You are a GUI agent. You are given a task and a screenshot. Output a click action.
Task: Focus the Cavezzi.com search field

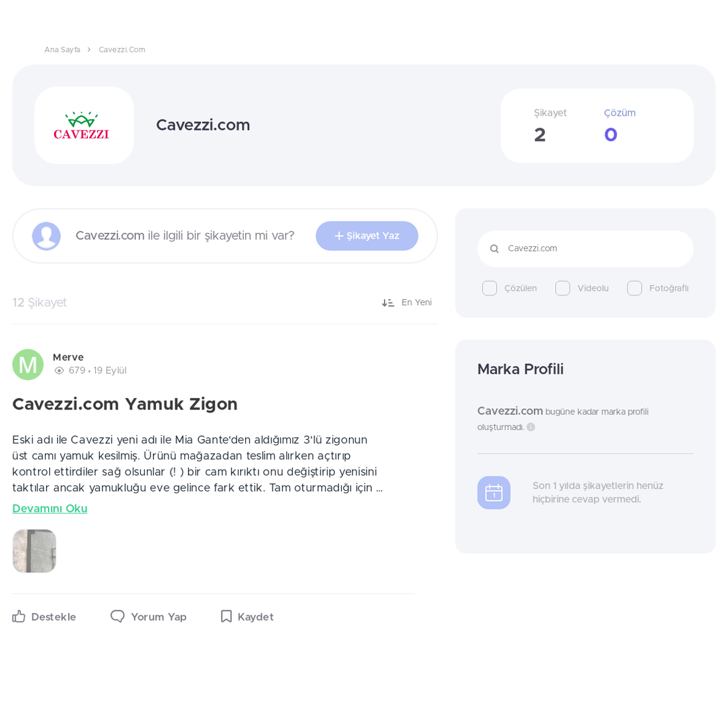(x=585, y=249)
